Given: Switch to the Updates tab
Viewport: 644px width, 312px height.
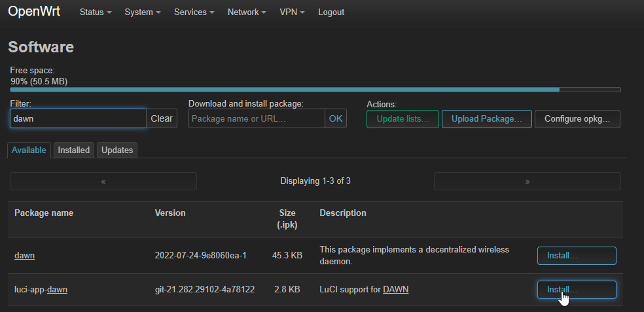Looking at the screenshot, I should [117, 150].
